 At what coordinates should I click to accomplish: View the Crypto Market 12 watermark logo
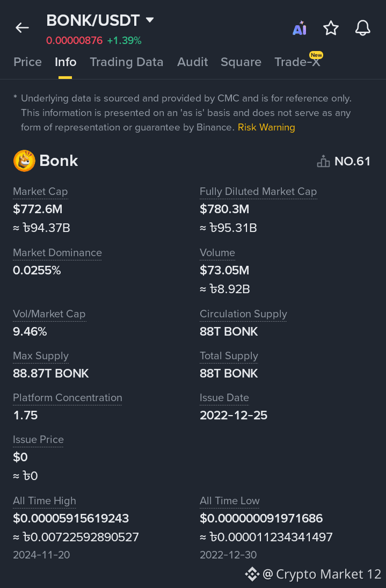(x=252, y=574)
